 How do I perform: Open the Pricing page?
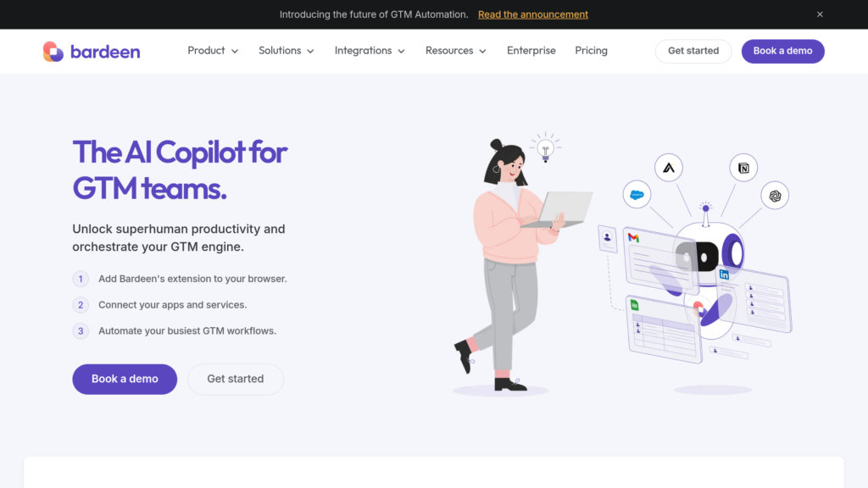click(591, 51)
